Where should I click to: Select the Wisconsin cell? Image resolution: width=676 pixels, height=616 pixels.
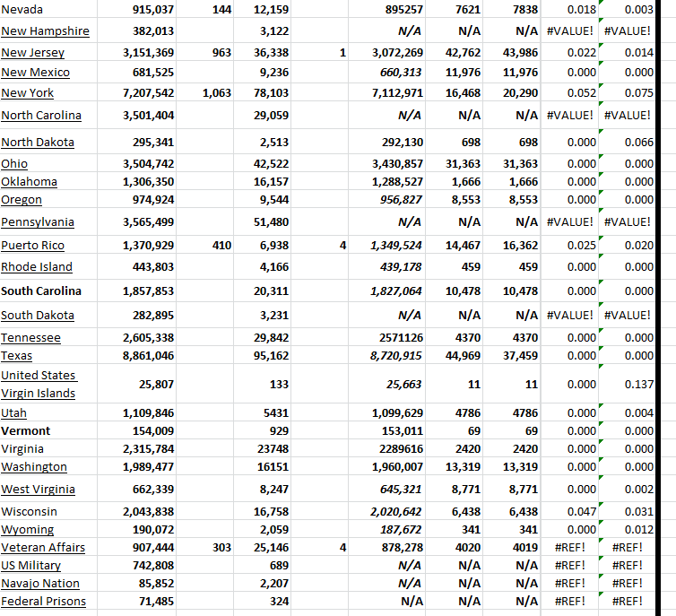click(48, 512)
